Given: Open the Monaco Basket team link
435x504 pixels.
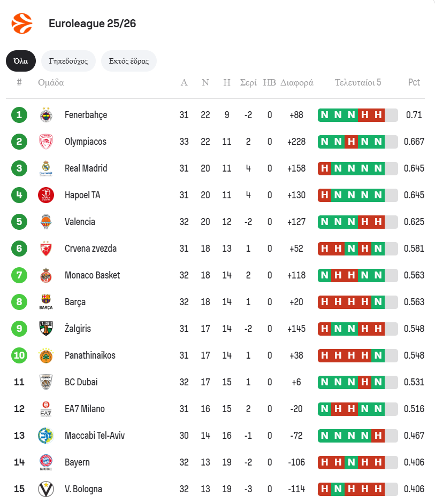Looking at the screenshot, I should [x=92, y=275].
